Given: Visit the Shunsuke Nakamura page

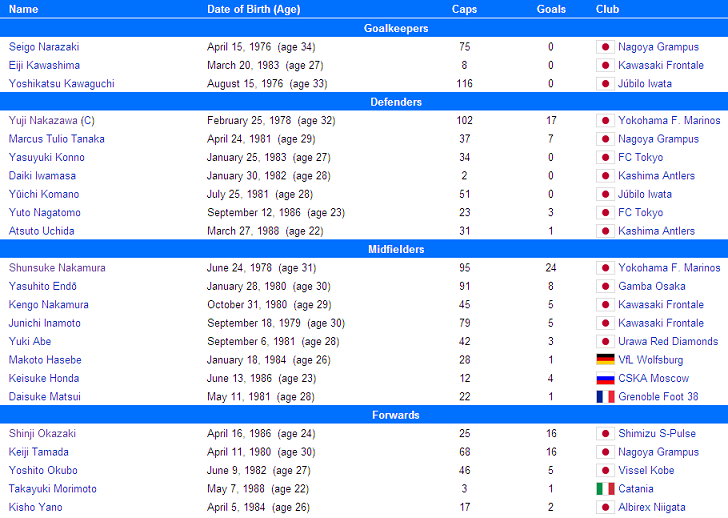Looking at the screenshot, I should pos(57,268).
